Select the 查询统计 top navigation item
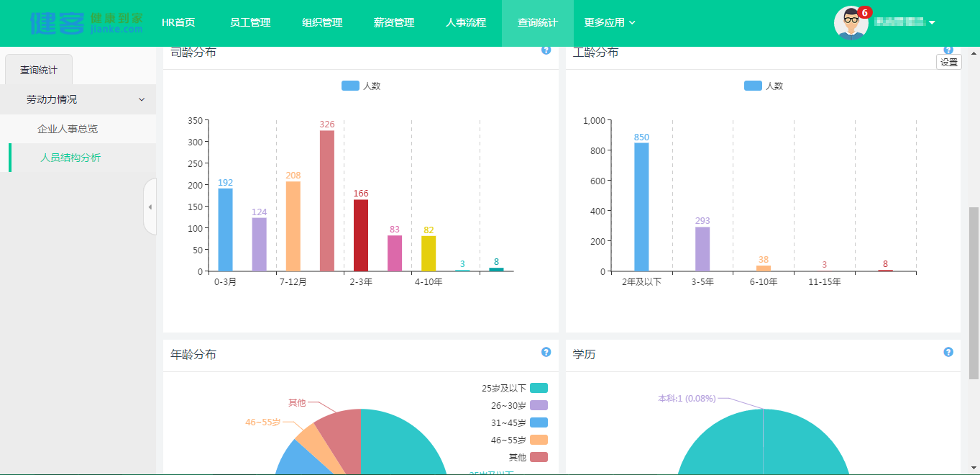Screen dimensions: 980x475 coord(538,23)
